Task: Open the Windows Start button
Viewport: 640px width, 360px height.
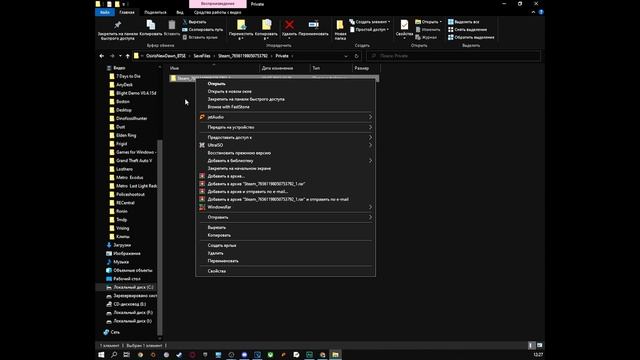Action: (x=101, y=355)
